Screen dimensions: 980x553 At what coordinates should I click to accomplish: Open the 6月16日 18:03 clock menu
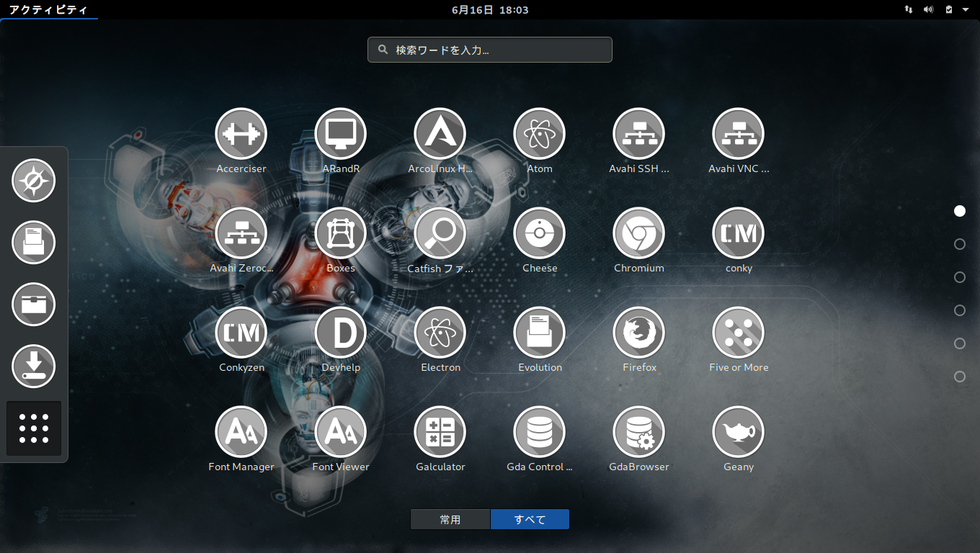pyautogui.click(x=490, y=9)
